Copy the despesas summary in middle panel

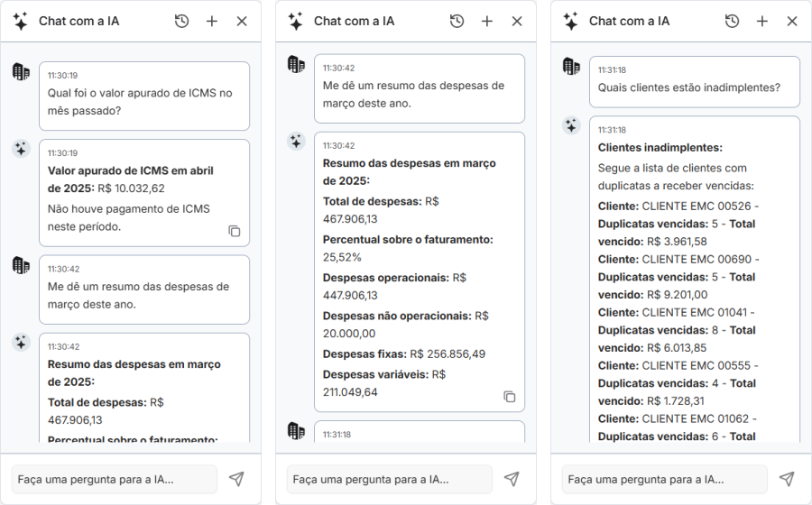510,397
